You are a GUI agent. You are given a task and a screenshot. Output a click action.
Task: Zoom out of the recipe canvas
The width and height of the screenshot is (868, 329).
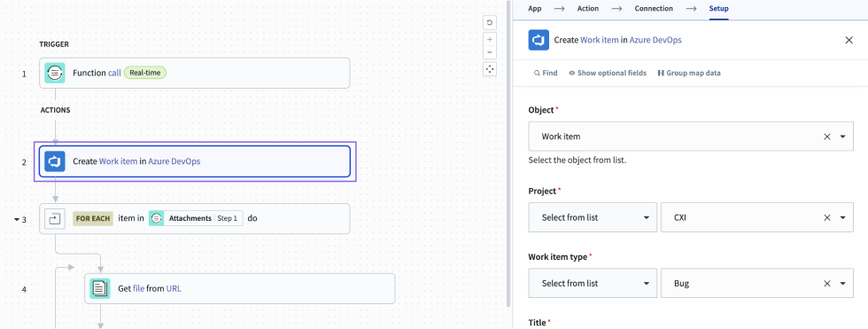pos(490,53)
